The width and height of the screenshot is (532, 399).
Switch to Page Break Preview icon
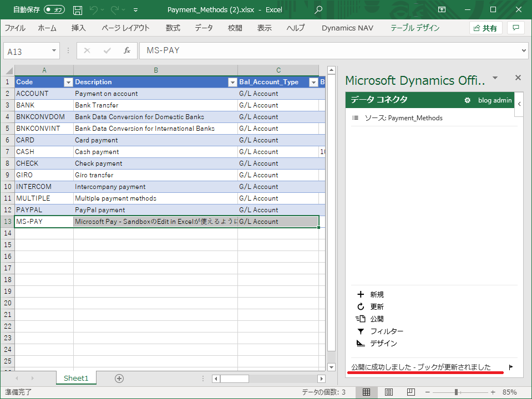click(x=411, y=392)
